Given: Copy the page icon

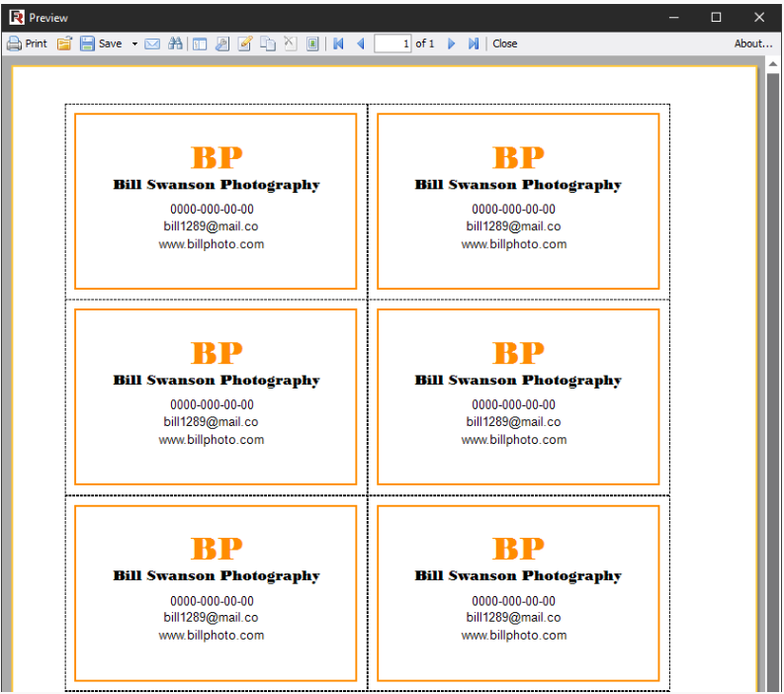Looking at the screenshot, I should pyautogui.click(x=268, y=44).
